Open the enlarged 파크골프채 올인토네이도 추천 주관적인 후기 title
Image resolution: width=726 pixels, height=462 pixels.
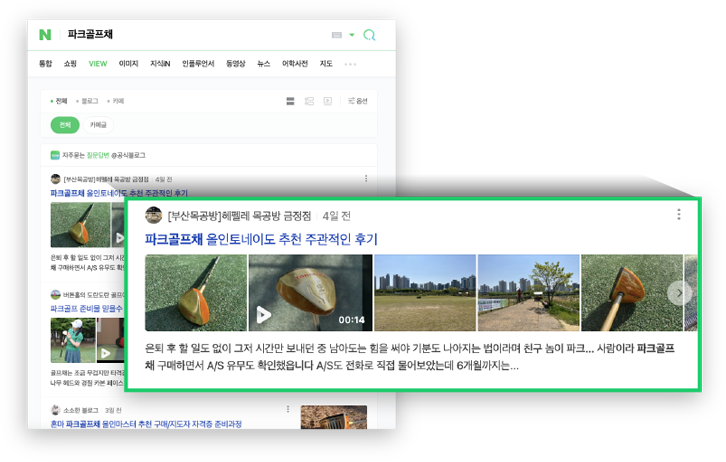tap(261, 239)
